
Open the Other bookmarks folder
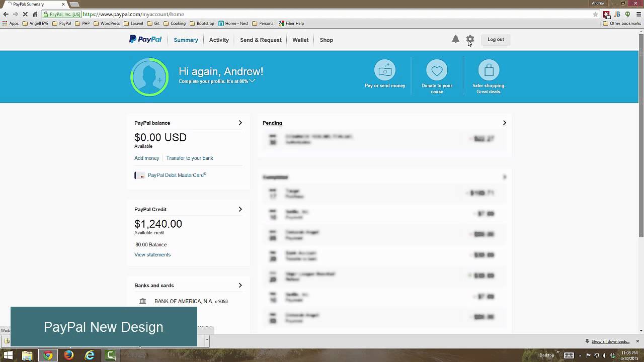tap(622, 23)
